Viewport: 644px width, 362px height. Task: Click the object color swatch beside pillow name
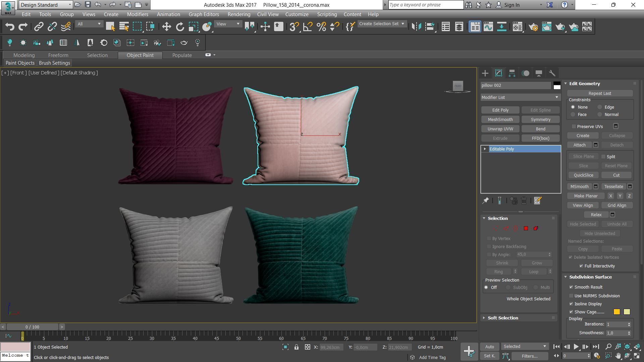(557, 85)
